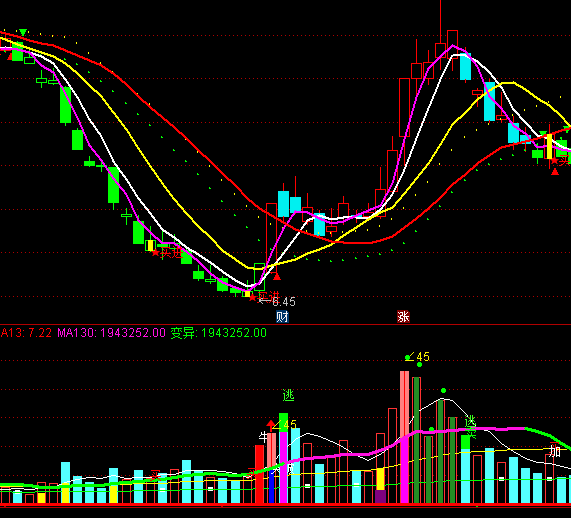The height and width of the screenshot is (518, 571).
Task: Click the solid red volume bar
Action: pyautogui.click(x=259, y=474)
